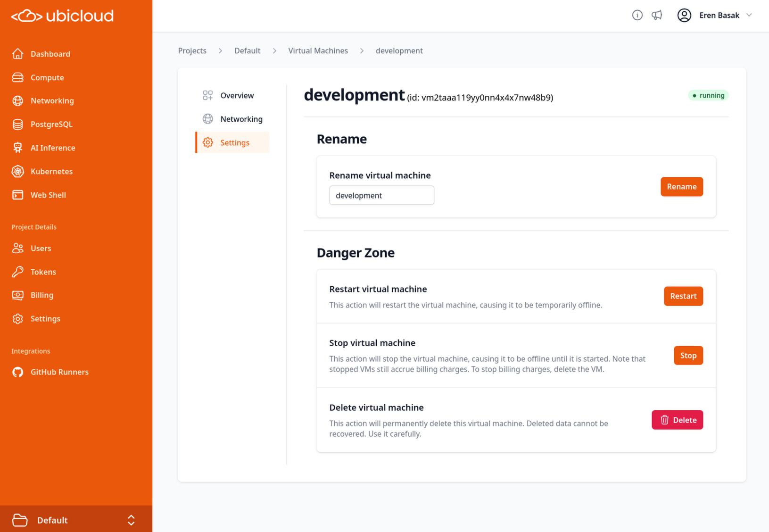The height and width of the screenshot is (532, 769).
Task: Click the Tokens key icon
Action: tap(18, 272)
